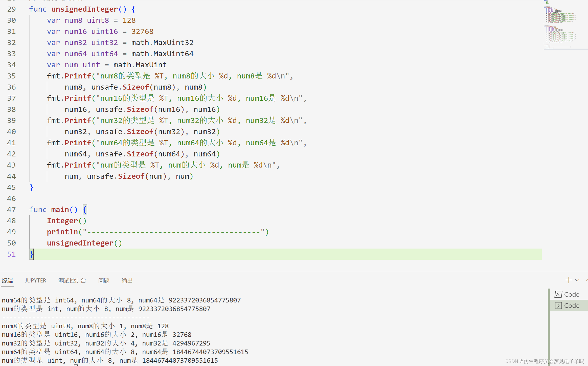
Task: Select the 输出 output tab
Action: point(127,280)
